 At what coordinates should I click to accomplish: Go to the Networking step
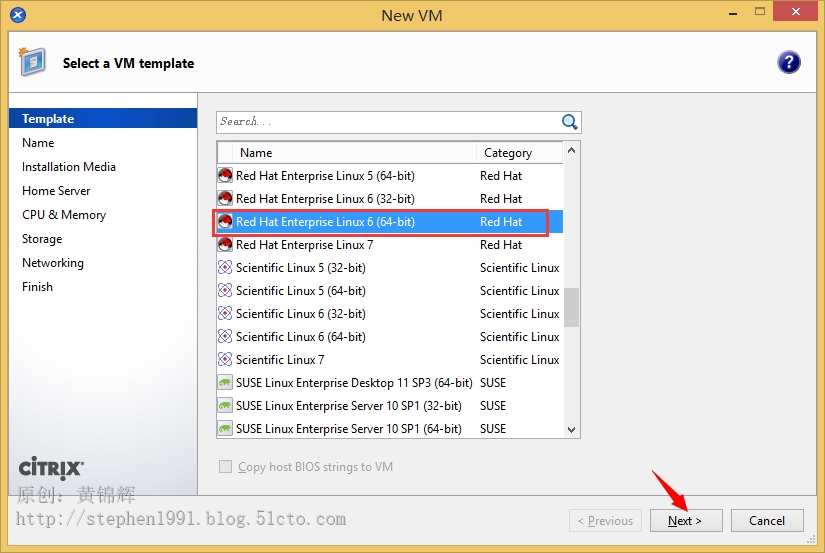pyautogui.click(x=53, y=263)
